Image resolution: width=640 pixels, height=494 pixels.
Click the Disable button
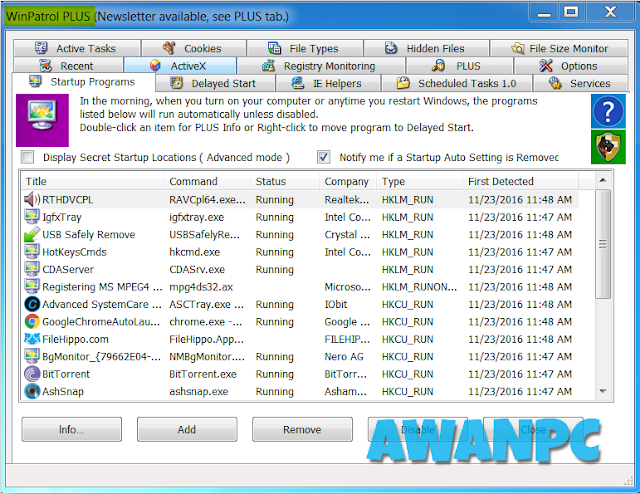[418, 429]
